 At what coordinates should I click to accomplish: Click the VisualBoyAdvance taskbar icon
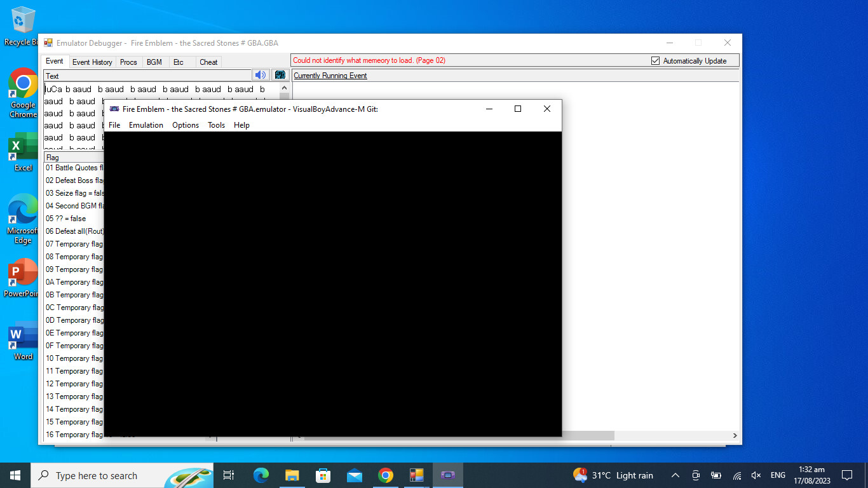pyautogui.click(x=448, y=475)
